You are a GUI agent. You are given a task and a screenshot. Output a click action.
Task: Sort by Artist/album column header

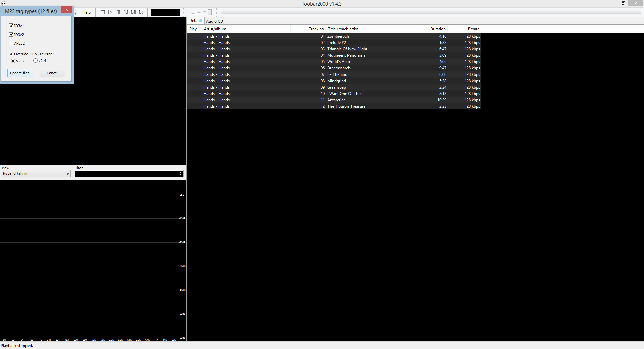[x=246, y=29]
